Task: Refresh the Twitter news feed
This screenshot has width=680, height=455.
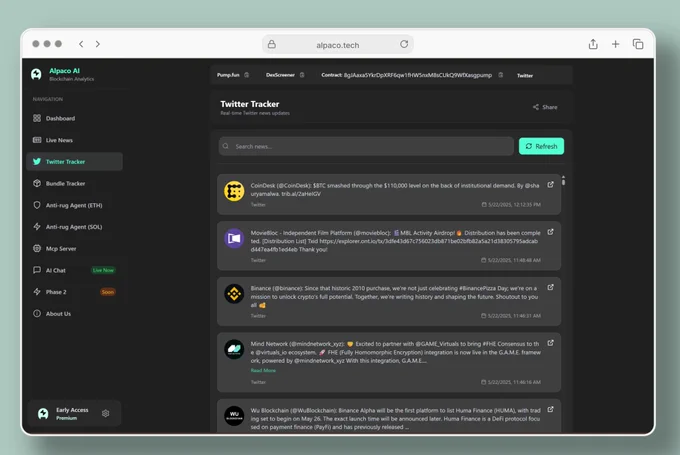Action: click(541, 146)
